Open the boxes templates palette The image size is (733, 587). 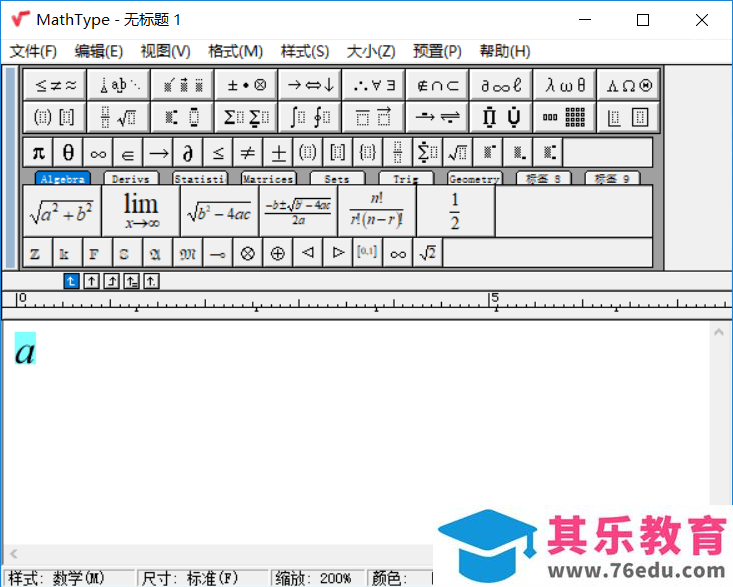point(628,117)
